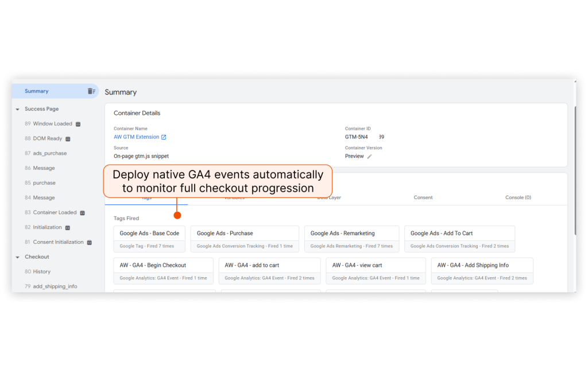
Task: Select event 87 ads_purchase
Action: pos(46,153)
